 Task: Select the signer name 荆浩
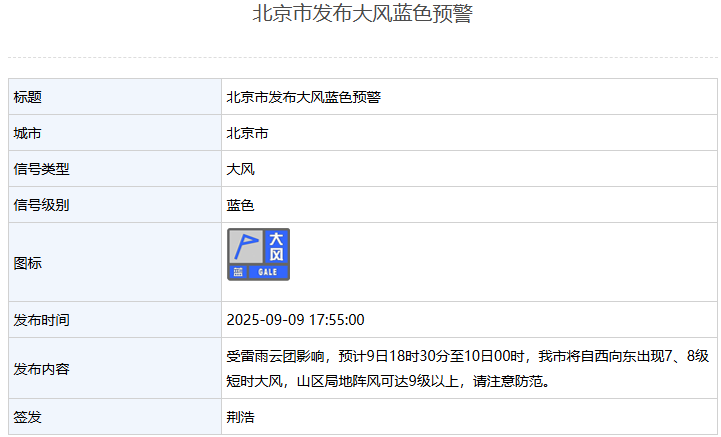pyautogui.click(x=240, y=417)
